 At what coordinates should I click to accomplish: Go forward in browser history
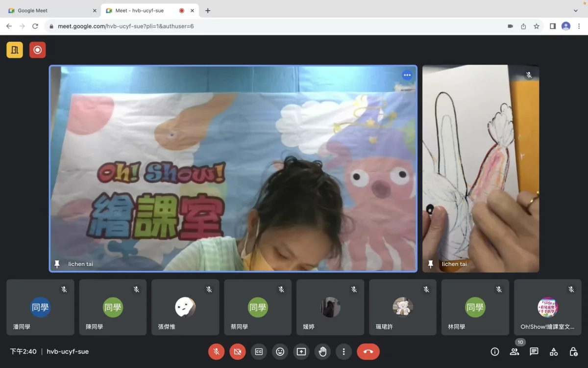[22, 26]
